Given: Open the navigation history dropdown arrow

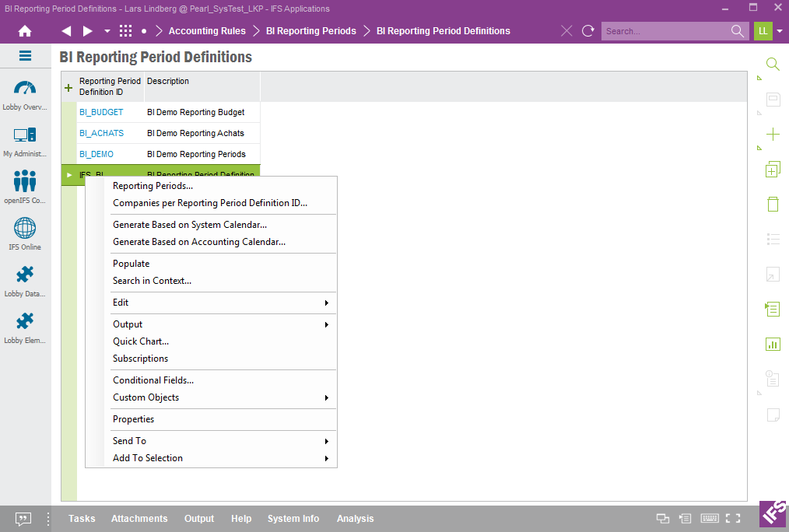Looking at the screenshot, I should point(107,31).
